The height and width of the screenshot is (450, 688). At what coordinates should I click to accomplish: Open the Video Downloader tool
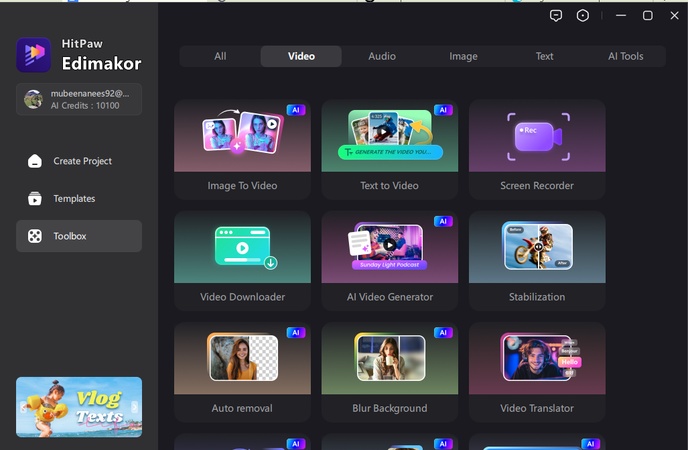click(242, 261)
